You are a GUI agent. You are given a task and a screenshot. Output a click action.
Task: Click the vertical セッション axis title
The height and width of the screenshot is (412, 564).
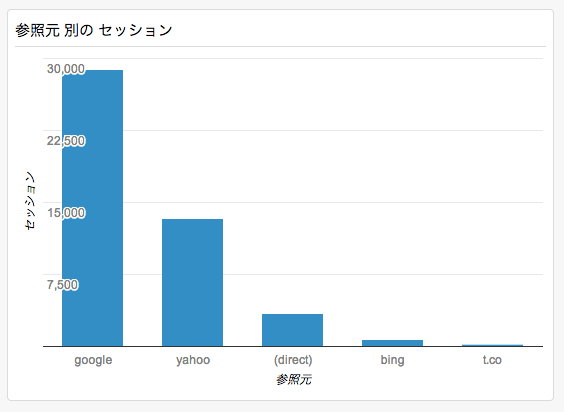tap(30, 201)
